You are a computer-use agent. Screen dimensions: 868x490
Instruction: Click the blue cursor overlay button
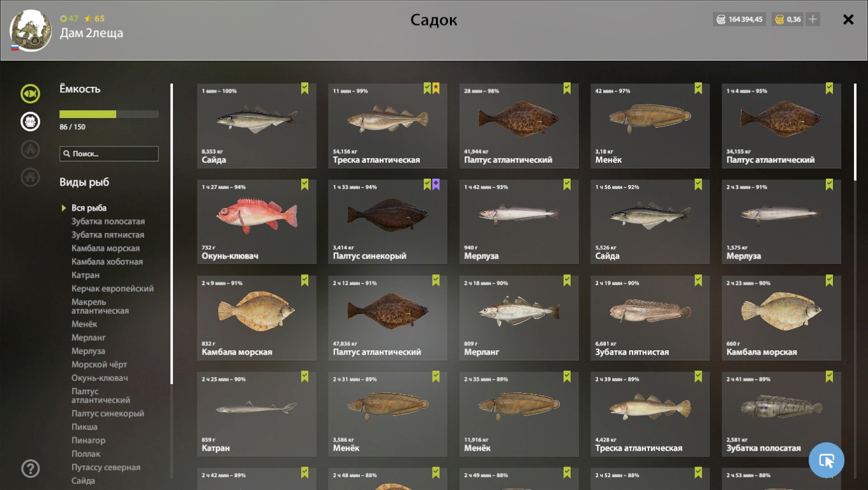click(827, 460)
